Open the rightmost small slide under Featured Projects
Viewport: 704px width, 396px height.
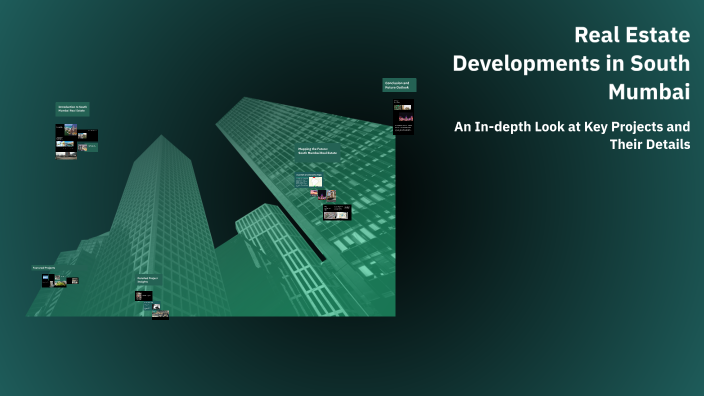coord(73,281)
